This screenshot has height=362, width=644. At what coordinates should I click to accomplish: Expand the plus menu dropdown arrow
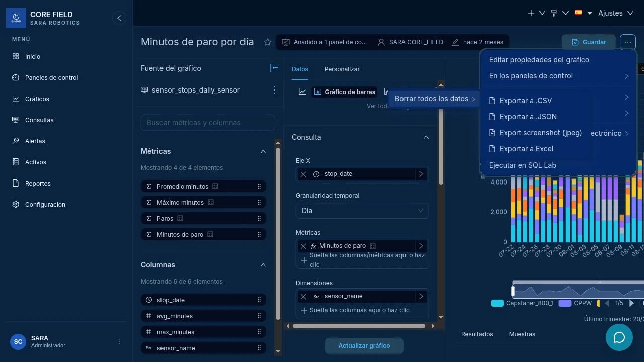542,13
